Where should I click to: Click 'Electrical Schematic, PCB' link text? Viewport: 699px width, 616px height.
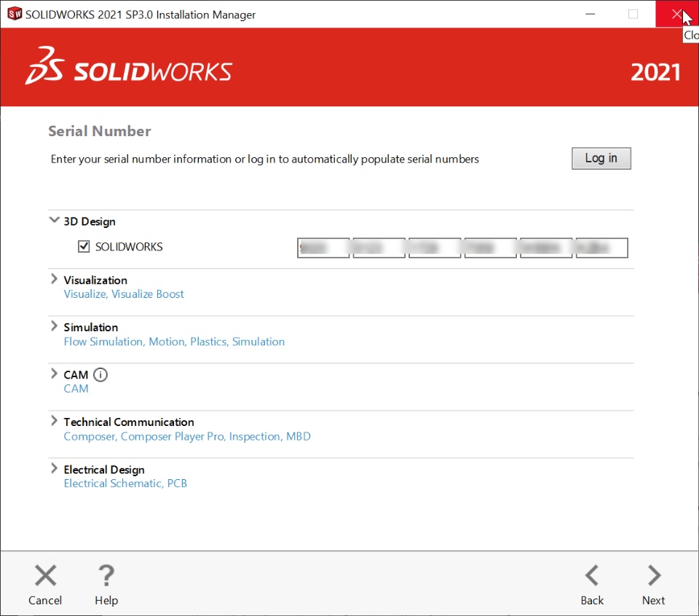click(x=125, y=483)
